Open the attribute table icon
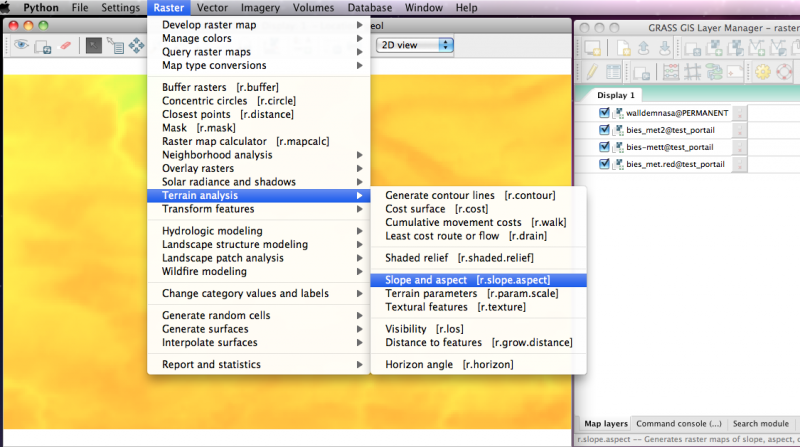Image resolution: width=800 pixels, height=447 pixels. [x=614, y=72]
